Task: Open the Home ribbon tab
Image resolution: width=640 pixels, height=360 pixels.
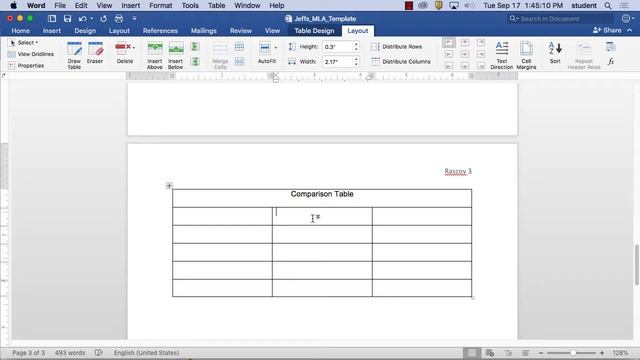Action: pos(20,31)
